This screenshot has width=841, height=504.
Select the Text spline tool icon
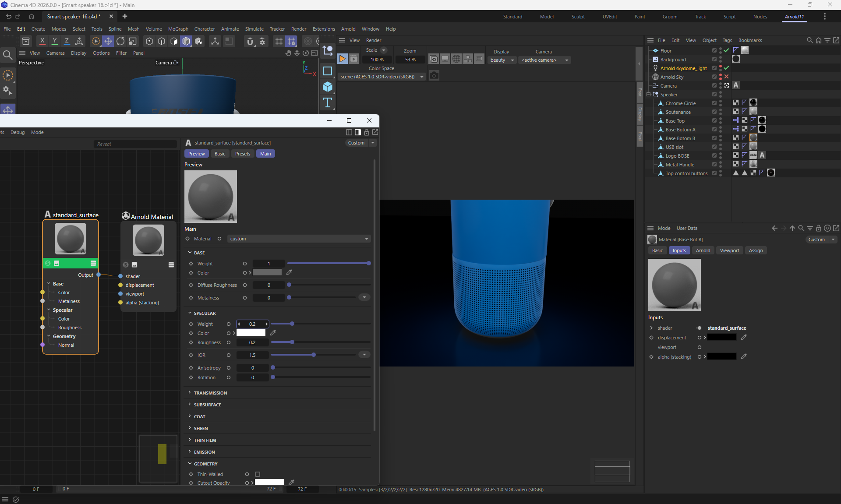328,103
